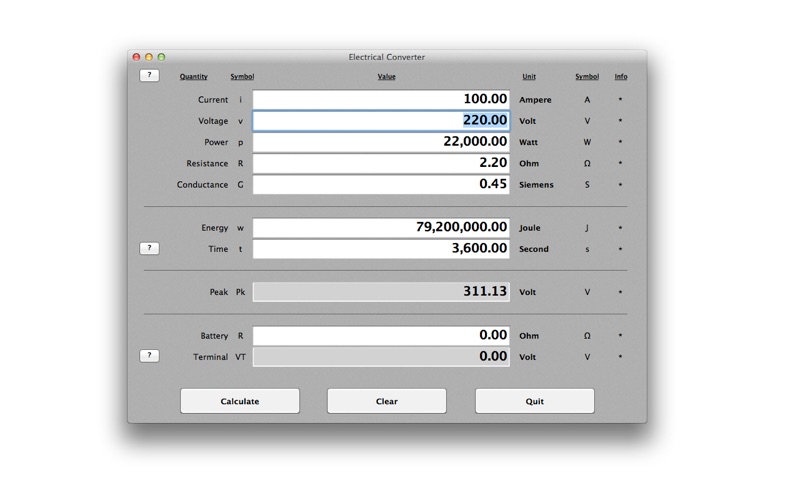
Task: Show info dot for the Current row
Action: click(x=620, y=99)
